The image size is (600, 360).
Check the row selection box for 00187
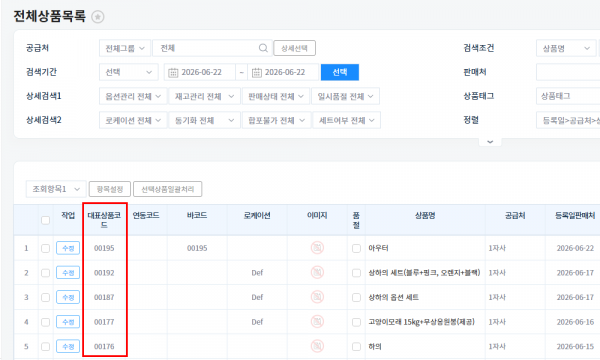coord(46,297)
